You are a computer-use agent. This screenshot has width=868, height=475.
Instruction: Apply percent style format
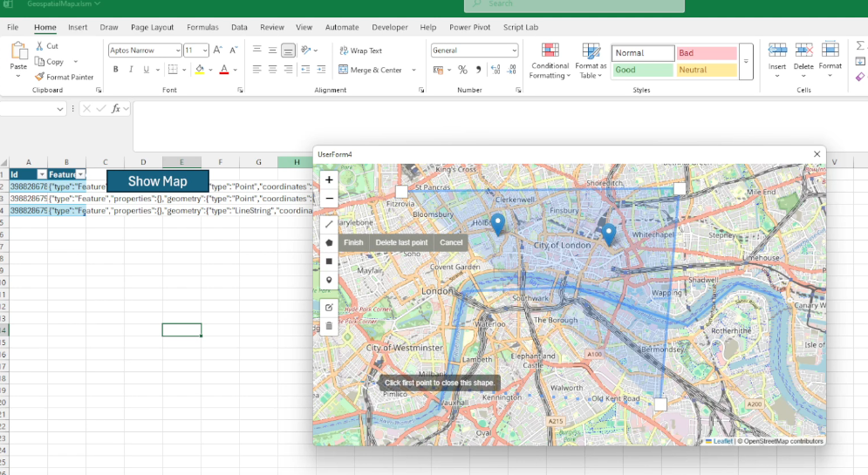pos(462,70)
